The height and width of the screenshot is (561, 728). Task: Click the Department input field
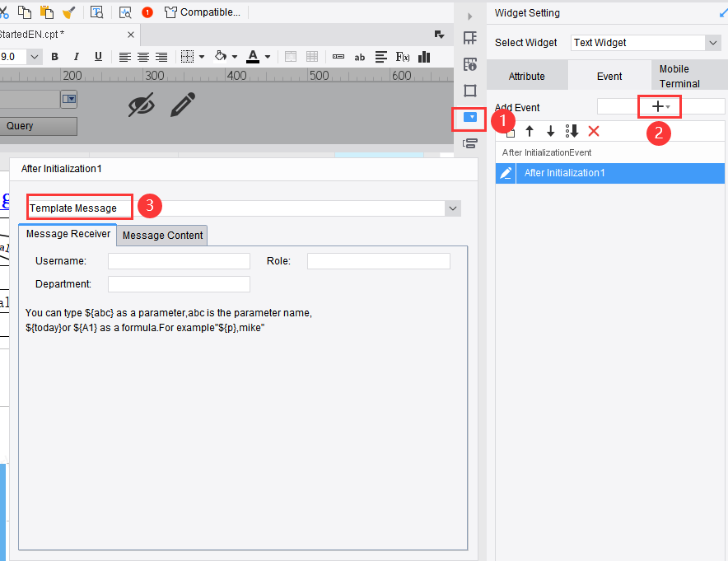point(179,284)
